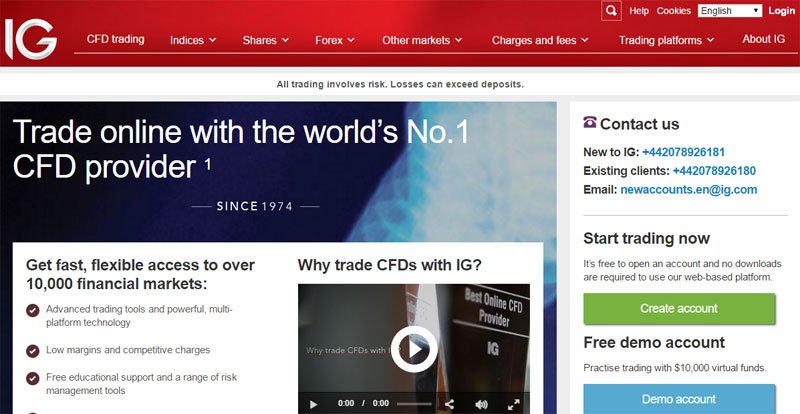This screenshot has width=800, height=414.
Task: Expand the Trading platforms menu
Action: pos(667,40)
